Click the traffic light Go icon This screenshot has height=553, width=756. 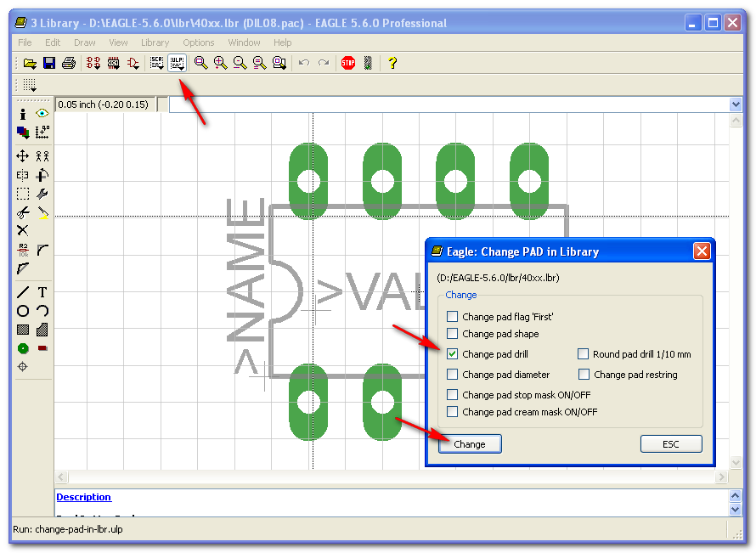coord(368,63)
